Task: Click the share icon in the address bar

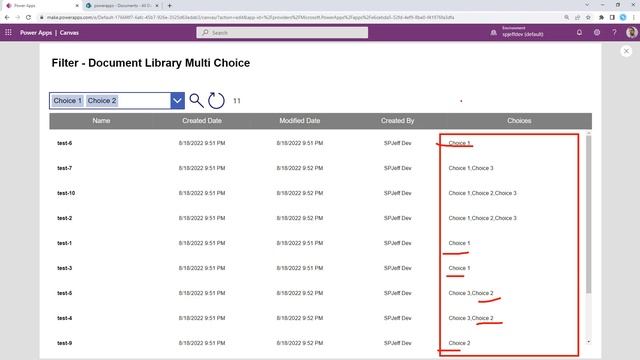Action: point(577,18)
